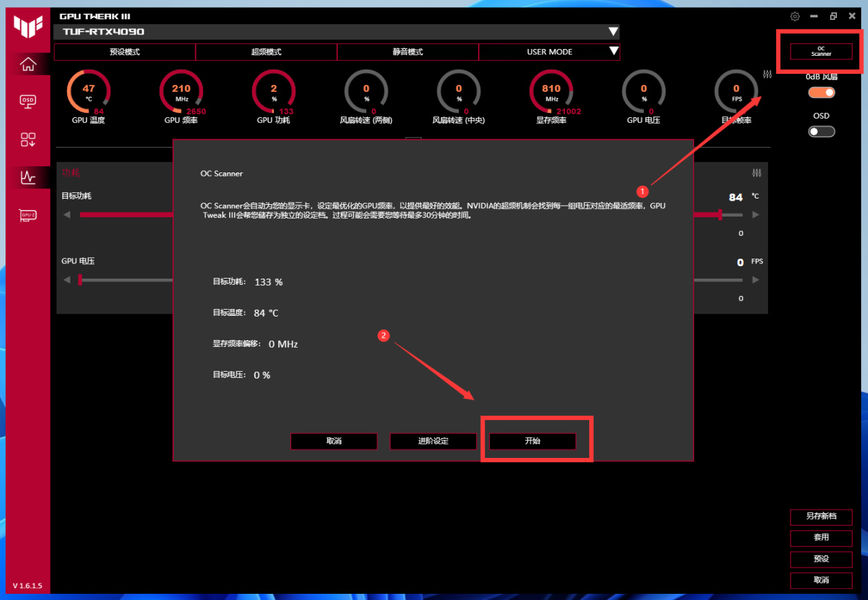
Task: Apply settings with 套用 button
Action: coord(821,538)
